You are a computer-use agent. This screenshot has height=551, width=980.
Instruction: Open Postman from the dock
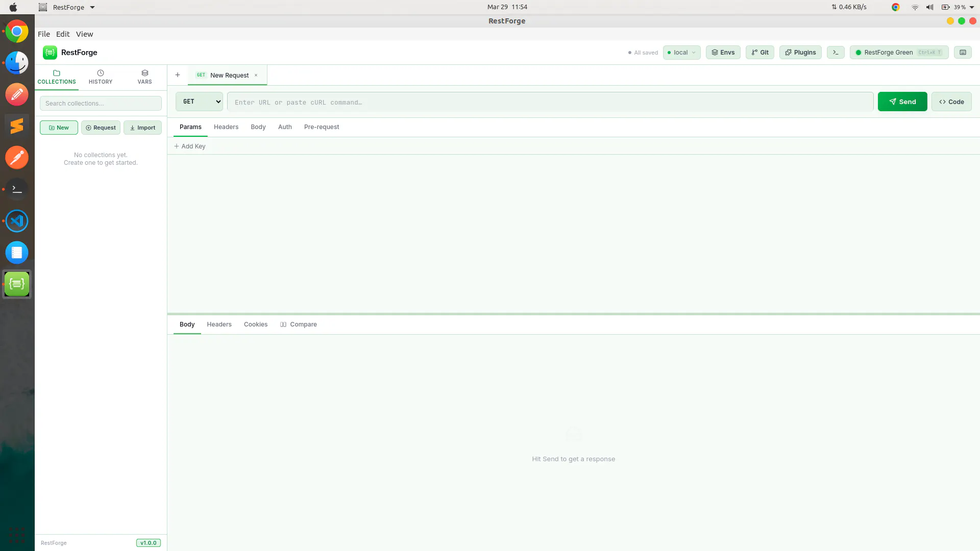point(17,158)
